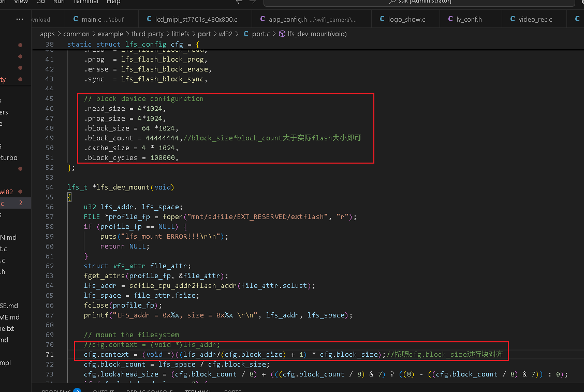Click sdfile_cpu_addr2flash_addr on line 64
The image size is (584, 392).
(x=182, y=286)
